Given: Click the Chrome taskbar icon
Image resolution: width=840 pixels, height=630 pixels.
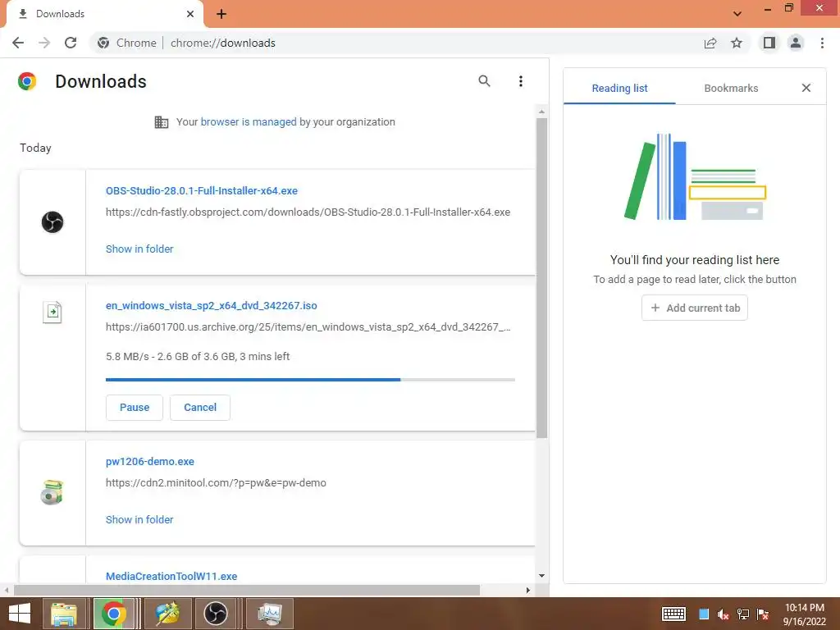Looking at the screenshot, I should (113, 614).
